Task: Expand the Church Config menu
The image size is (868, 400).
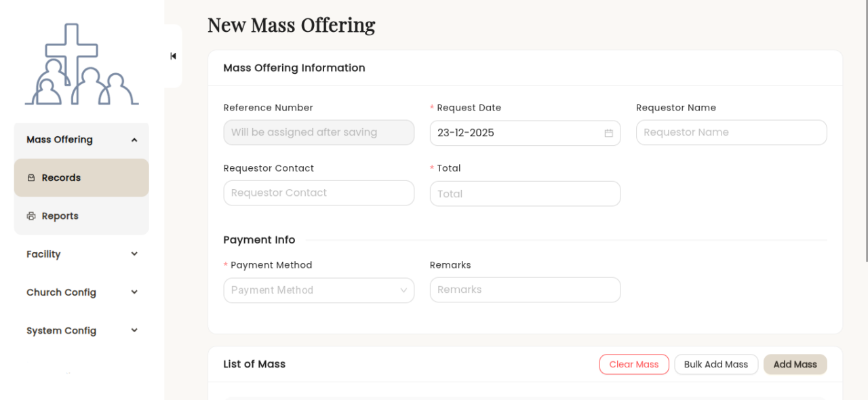Action: click(81, 292)
